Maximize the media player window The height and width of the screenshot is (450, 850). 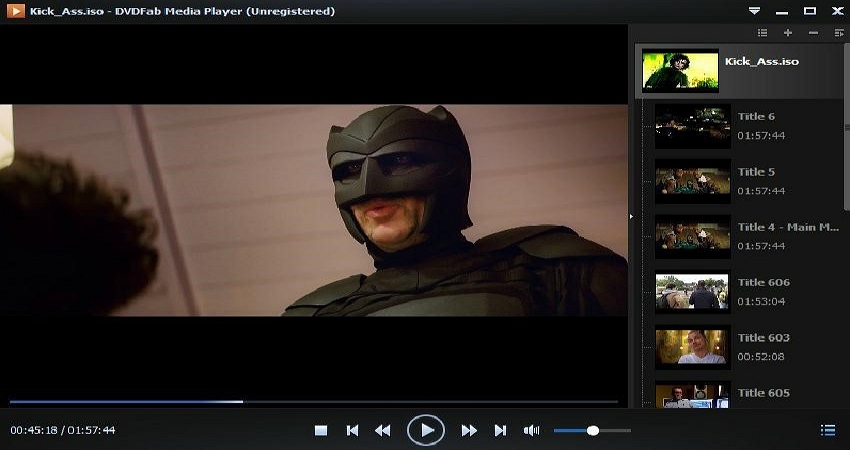point(810,11)
